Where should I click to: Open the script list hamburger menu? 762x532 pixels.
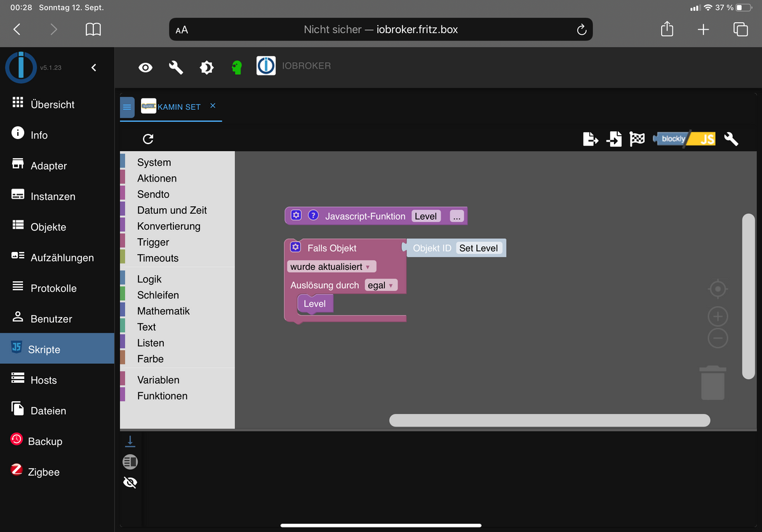click(127, 107)
